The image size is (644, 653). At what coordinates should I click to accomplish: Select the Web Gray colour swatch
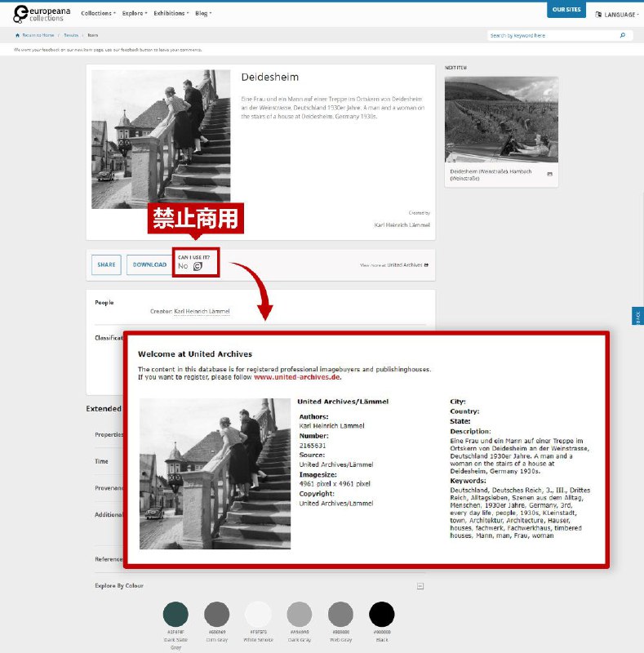(x=340, y=615)
